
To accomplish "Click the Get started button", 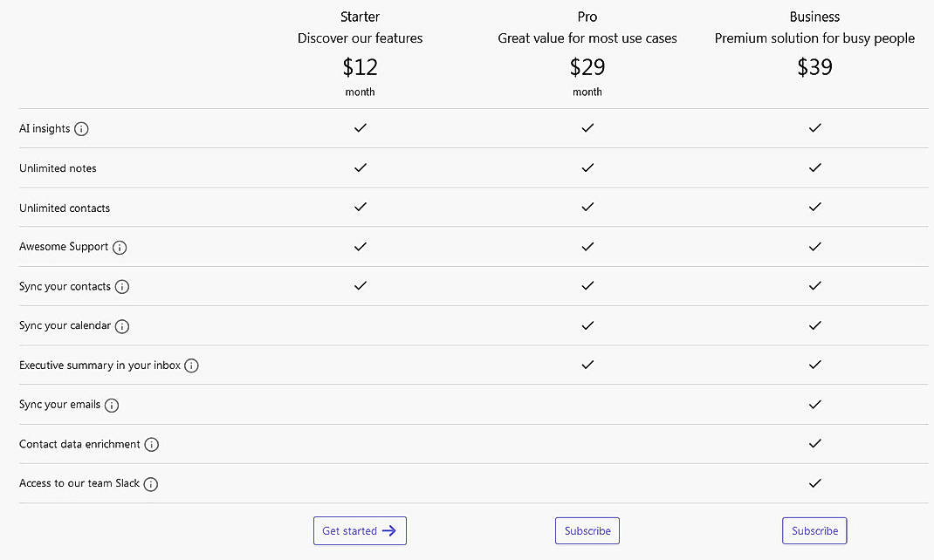I will (x=360, y=530).
